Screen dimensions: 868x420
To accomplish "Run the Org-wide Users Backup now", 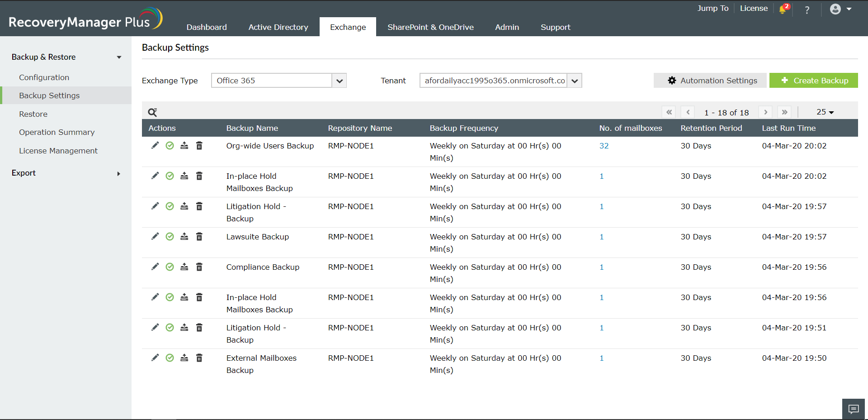I will tap(184, 145).
